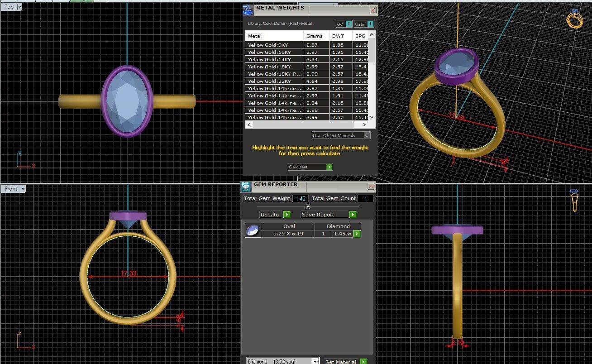Click the vertical scrollbar thumb in metal list
This screenshot has width=592, height=364.
(x=372, y=50)
